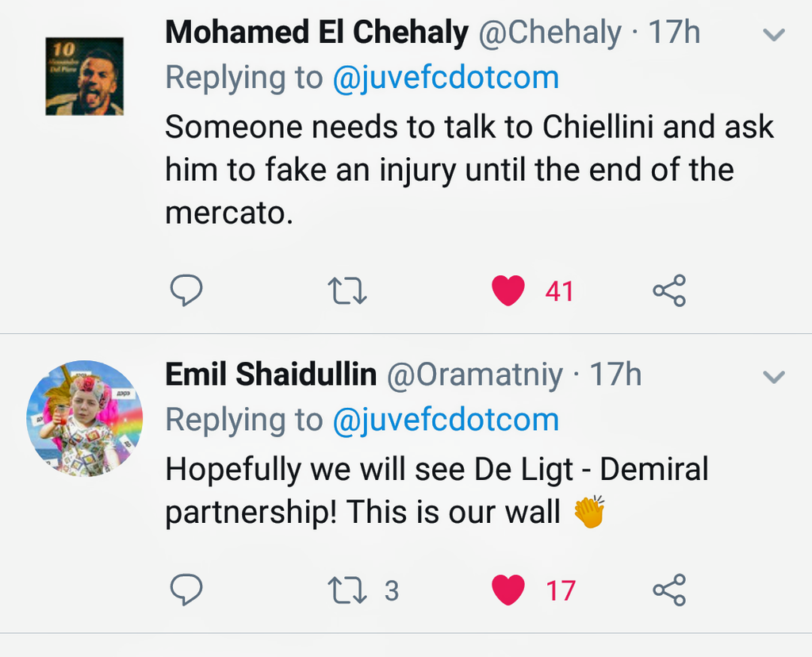Screen dimensions: 812x657
Task: Open the tweet about Chiellini faking injury
Action: pyautogui.click(x=468, y=169)
